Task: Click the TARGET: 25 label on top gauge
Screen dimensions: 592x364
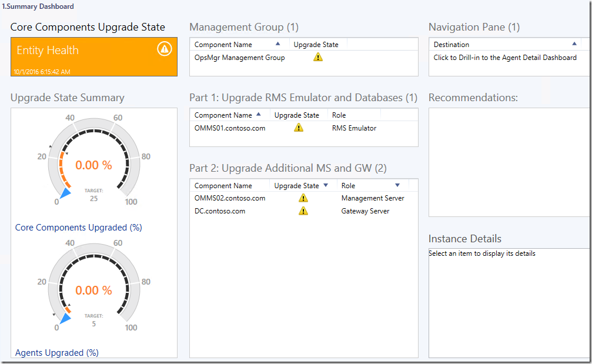Action: 93,195
